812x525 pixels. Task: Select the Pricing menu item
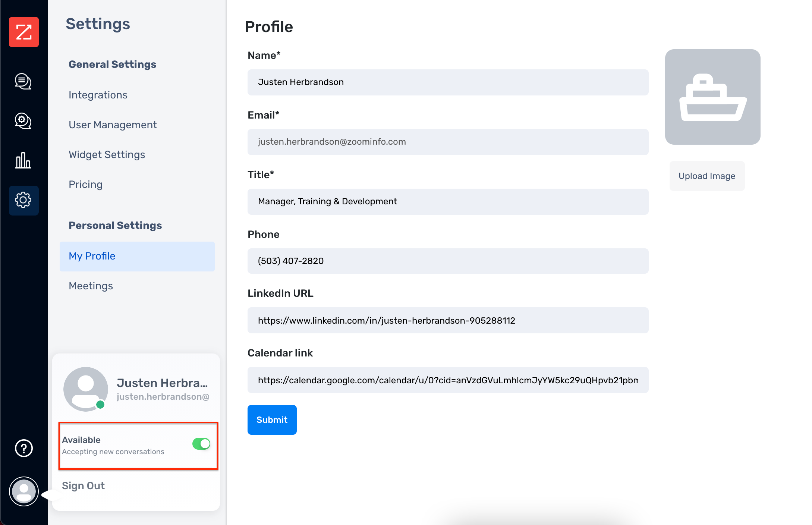click(x=86, y=185)
